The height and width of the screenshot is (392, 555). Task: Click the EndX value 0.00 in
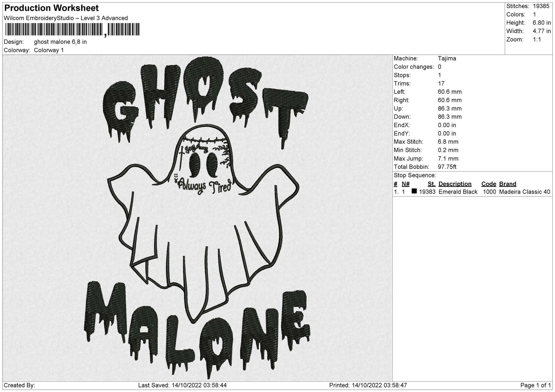pyautogui.click(x=447, y=125)
